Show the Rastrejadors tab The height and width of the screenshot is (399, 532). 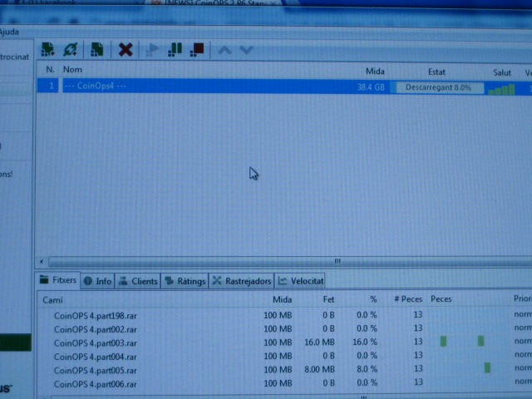242,281
